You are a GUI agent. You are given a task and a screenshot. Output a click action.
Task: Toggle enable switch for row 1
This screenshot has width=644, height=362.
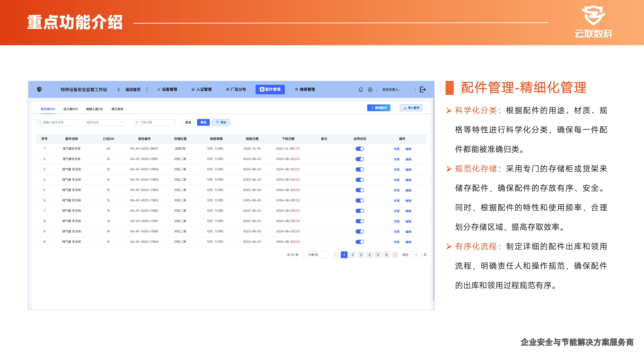coord(360,149)
